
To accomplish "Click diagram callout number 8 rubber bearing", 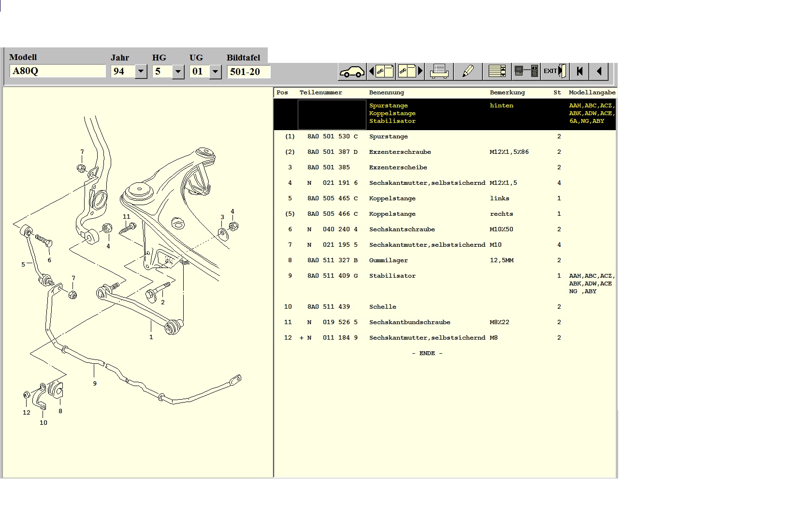I will [x=60, y=411].
